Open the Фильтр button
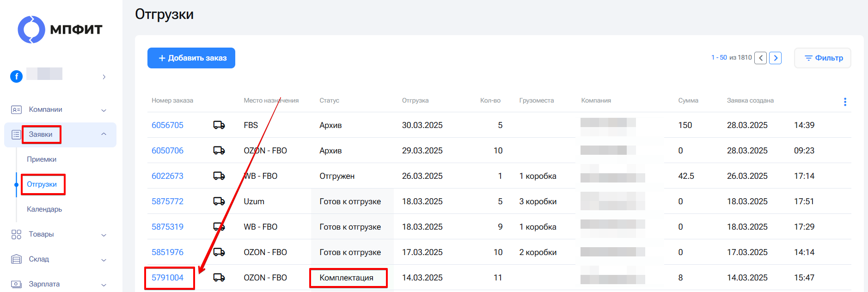 point(823,58)
